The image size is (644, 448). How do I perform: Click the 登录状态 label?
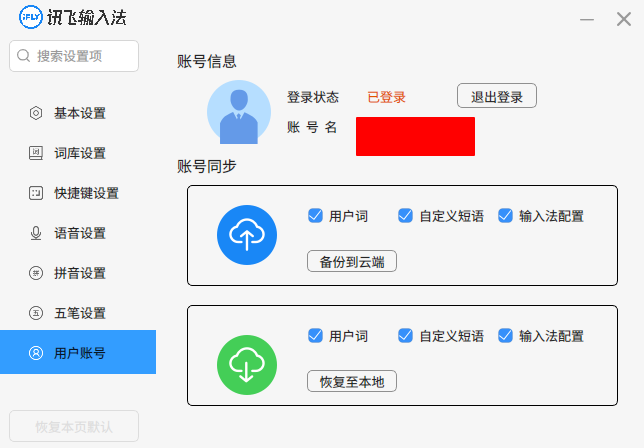pos(313,97)
